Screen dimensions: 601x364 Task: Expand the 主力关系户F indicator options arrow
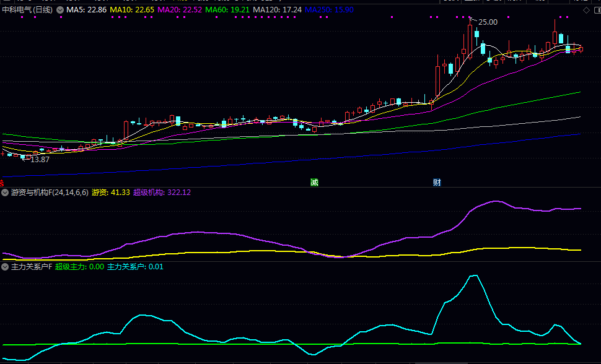coord(5,267)
